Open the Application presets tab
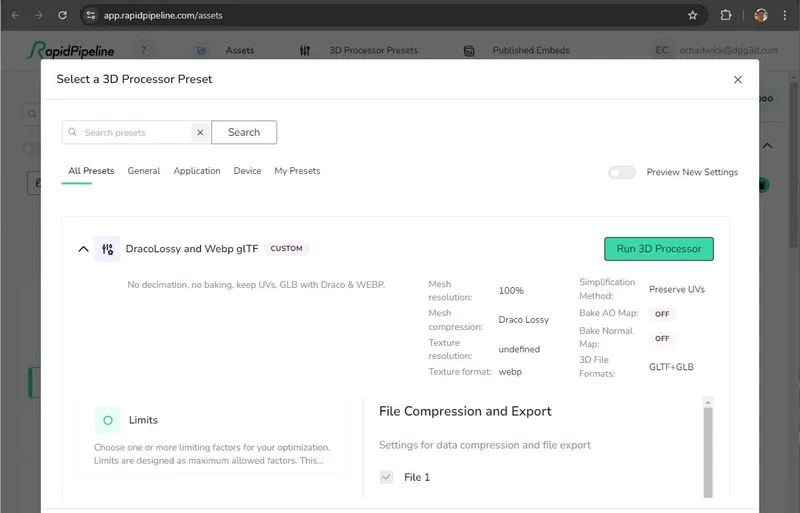The height and width of the screenshot is (513, 800). 197,171
